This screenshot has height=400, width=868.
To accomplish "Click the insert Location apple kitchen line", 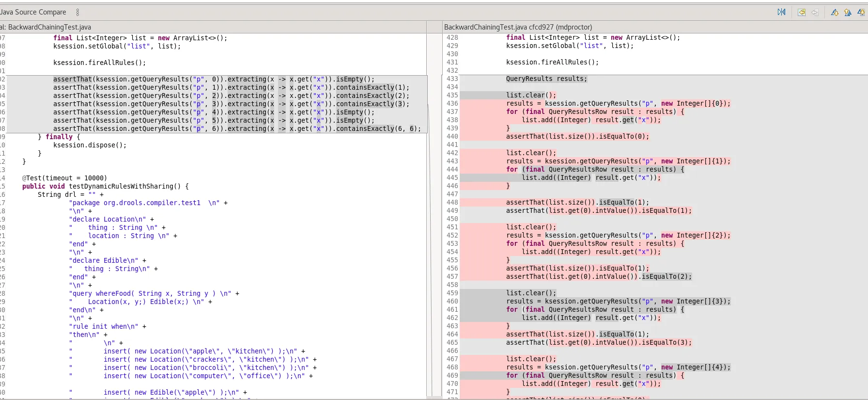I will tap(187, 351).
